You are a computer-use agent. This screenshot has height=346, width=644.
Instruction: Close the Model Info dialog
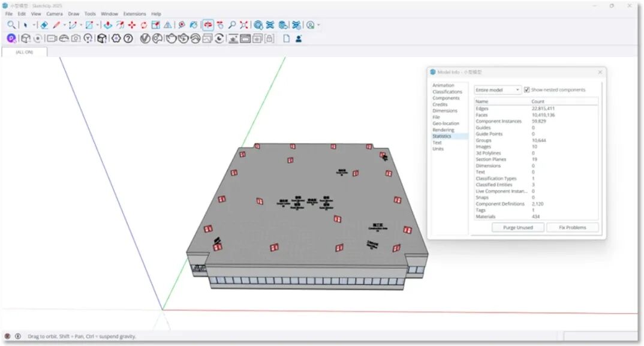tap(600, 72)
